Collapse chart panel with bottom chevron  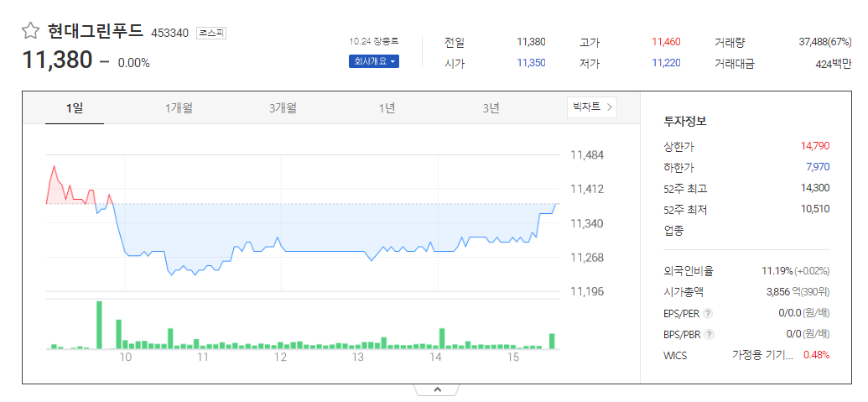tap(437, 389)
